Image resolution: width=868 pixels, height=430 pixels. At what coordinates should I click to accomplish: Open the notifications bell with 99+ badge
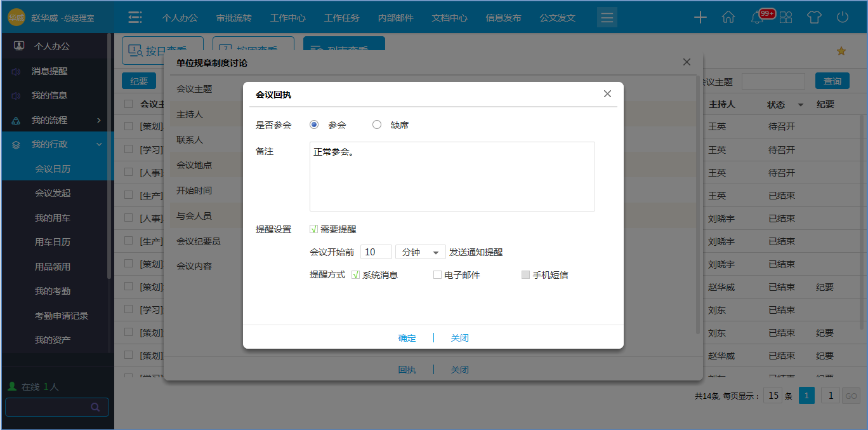[x=758, y=18]
